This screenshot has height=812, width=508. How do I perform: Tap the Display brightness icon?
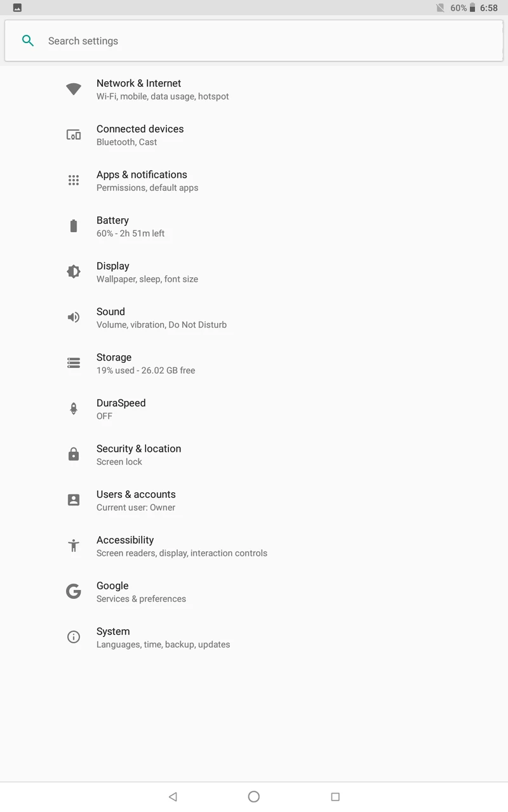(x=74, y=272)
